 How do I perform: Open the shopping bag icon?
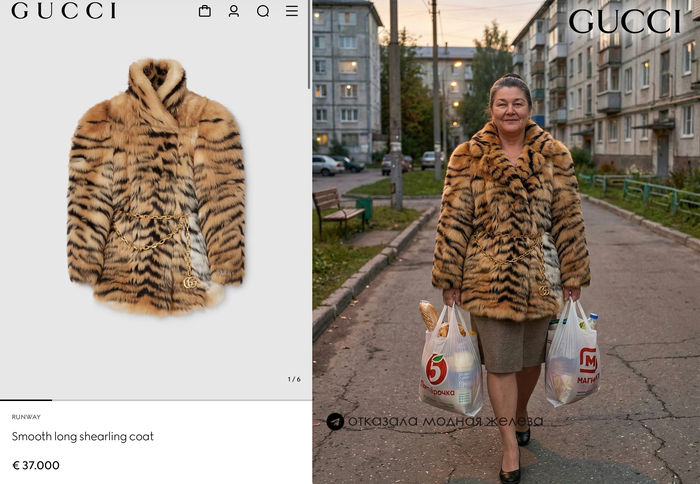(205, 11)
